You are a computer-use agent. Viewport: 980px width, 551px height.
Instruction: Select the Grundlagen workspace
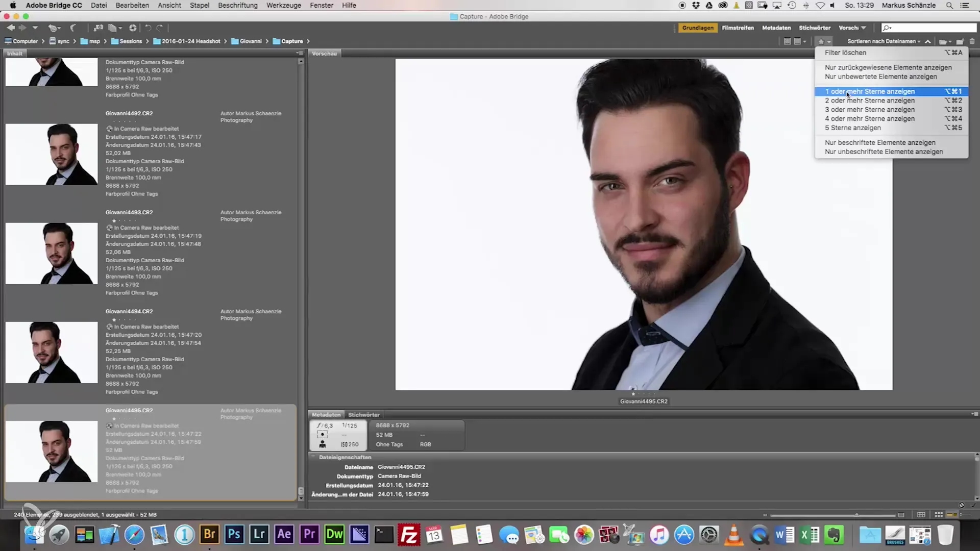point(698,28)
